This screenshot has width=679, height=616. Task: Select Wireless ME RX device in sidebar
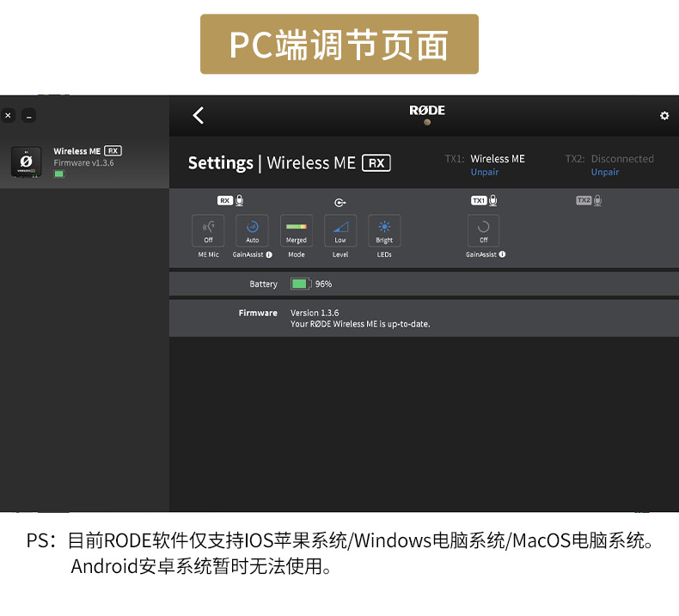point(84,162)
